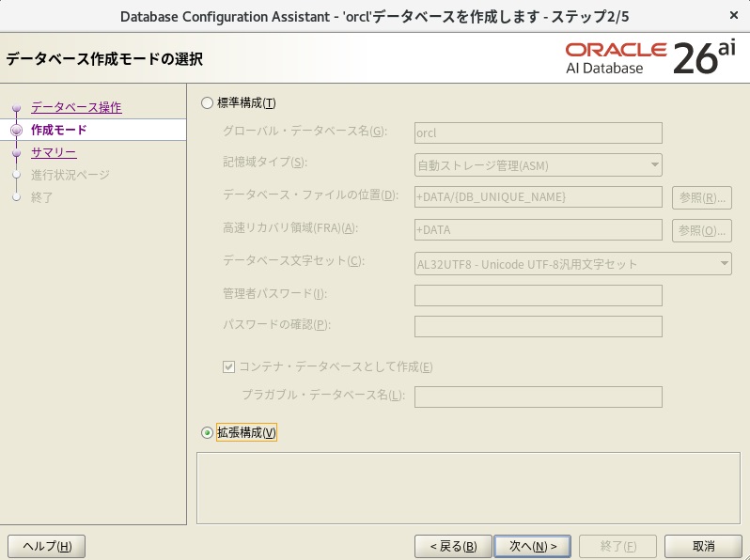The height and width of the screenshot is (560, 750).
Task: Click the 終了 finish button
Action: pyautogui.click(x=617, y=546)
